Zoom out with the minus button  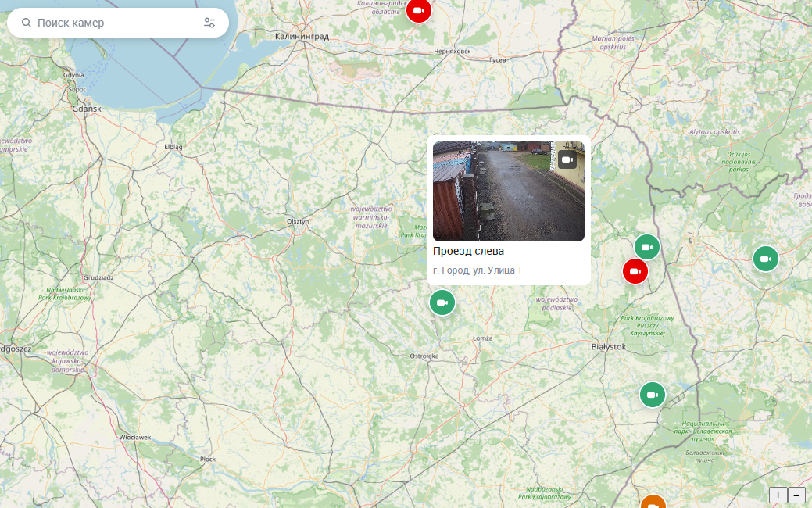coord(796,495)
